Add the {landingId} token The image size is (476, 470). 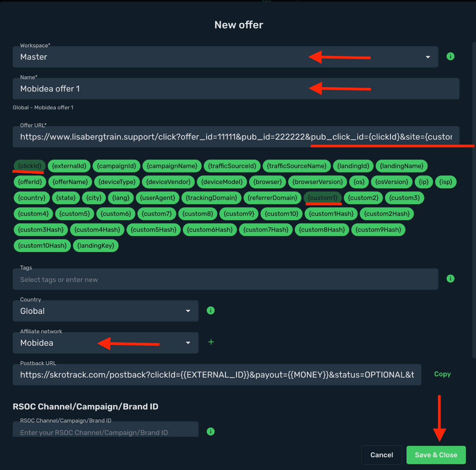353,166
